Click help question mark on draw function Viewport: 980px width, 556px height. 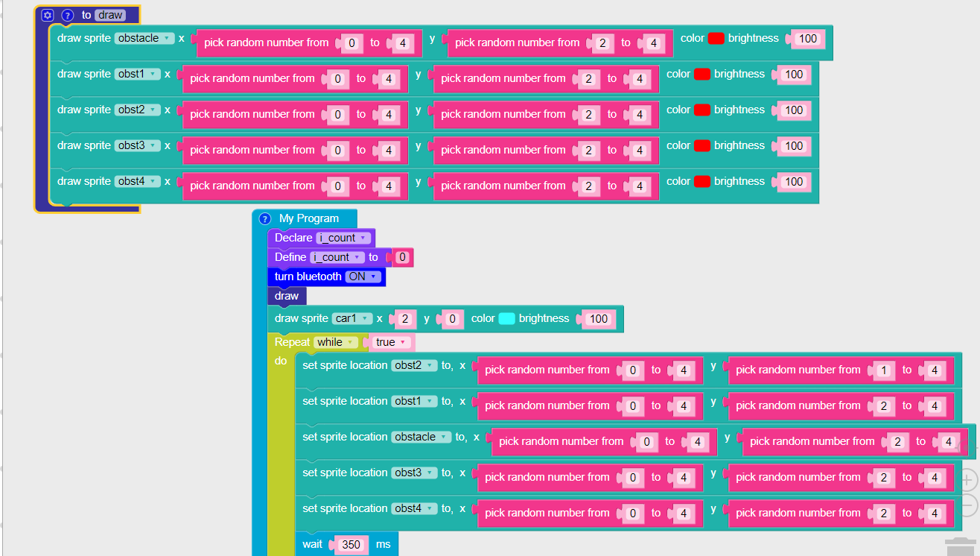coord(68,15)
